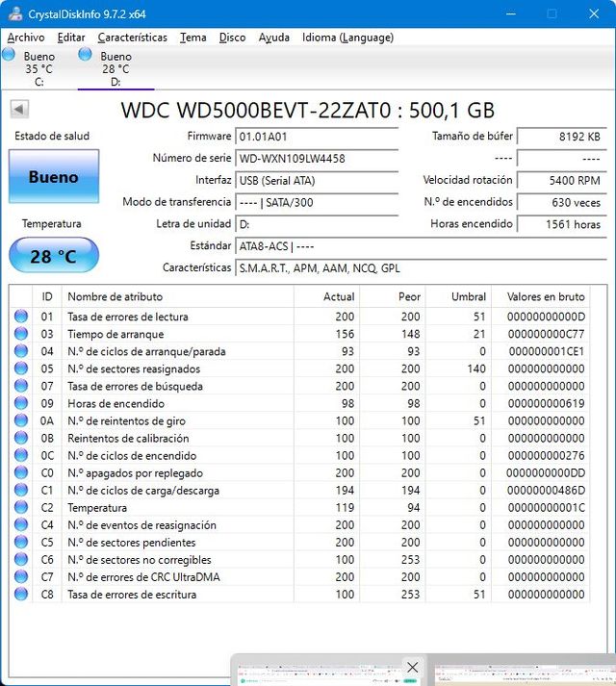Click the transfer mode field SATA/300
This screenshot has width=616, height=686.
(x=317, y=203)
